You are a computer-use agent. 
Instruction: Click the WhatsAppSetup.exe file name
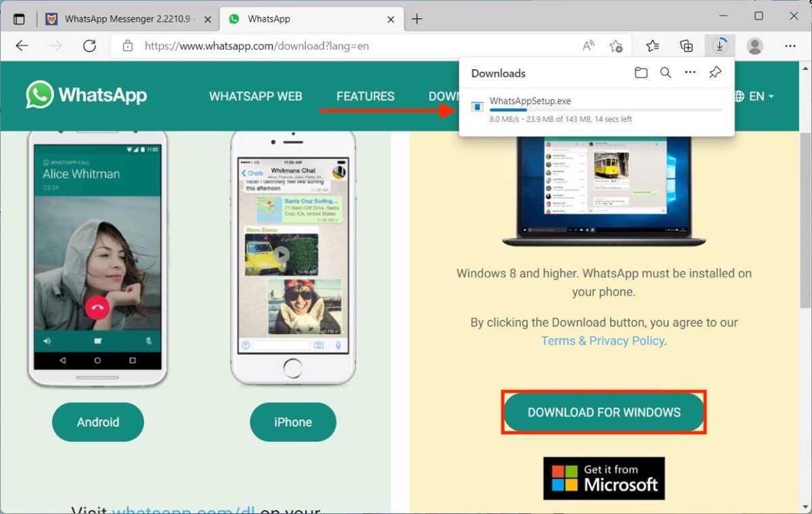pyautogui.click(x=531, y=101)
